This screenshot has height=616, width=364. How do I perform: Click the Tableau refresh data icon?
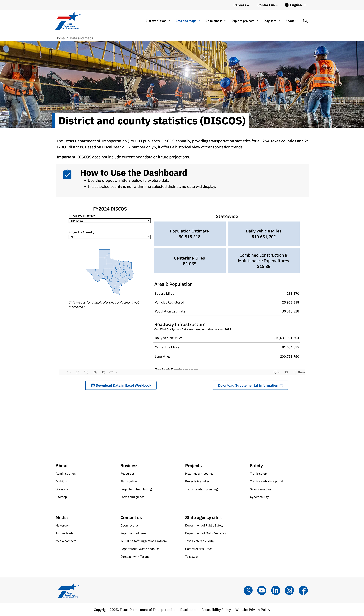click(x=95, y=372)
